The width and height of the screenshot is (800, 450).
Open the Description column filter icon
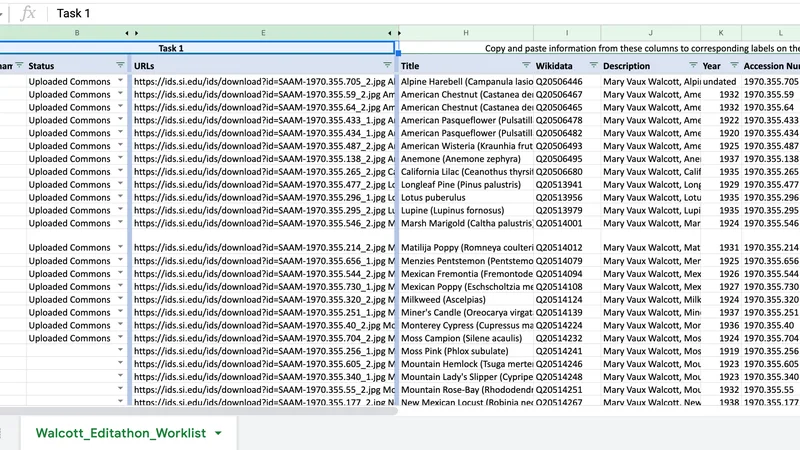click(693, 65)
